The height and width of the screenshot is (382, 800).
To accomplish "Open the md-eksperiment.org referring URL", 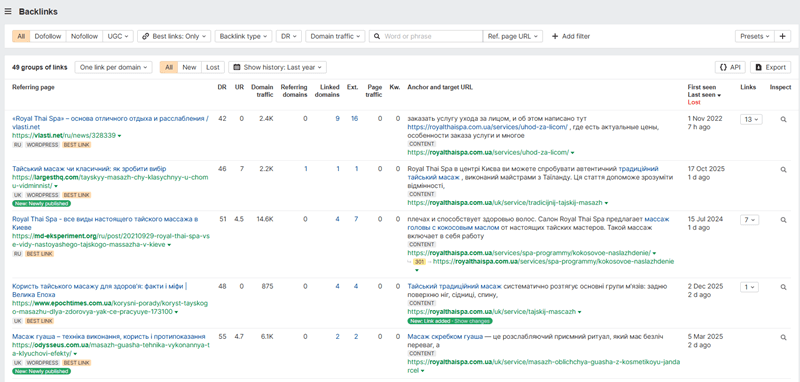I will 111,240.
